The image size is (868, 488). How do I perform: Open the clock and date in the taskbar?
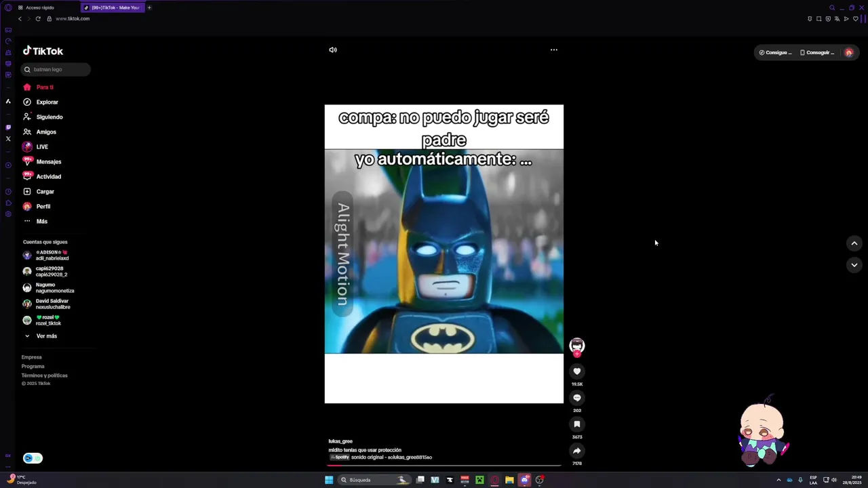(x=852, y=480)
